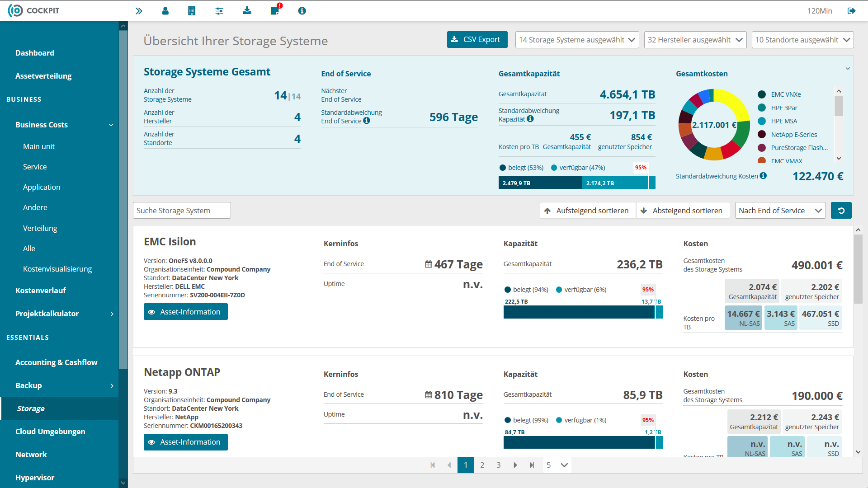Toggle verfügbar (6%) legend for EMC Isilon
The height and width of the screenshot is (488, 868).
581,290
